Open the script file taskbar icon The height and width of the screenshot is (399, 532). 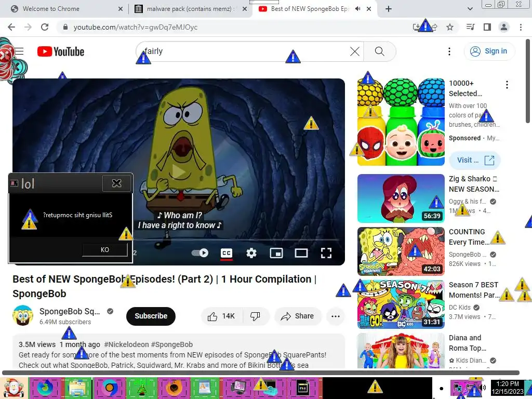[x=303, y=388]
